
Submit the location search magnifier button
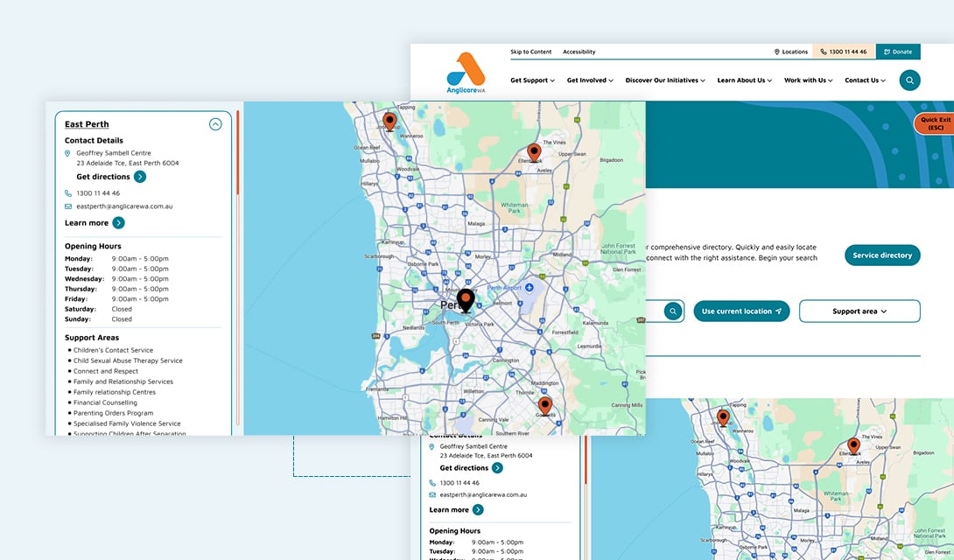[672, 311]
